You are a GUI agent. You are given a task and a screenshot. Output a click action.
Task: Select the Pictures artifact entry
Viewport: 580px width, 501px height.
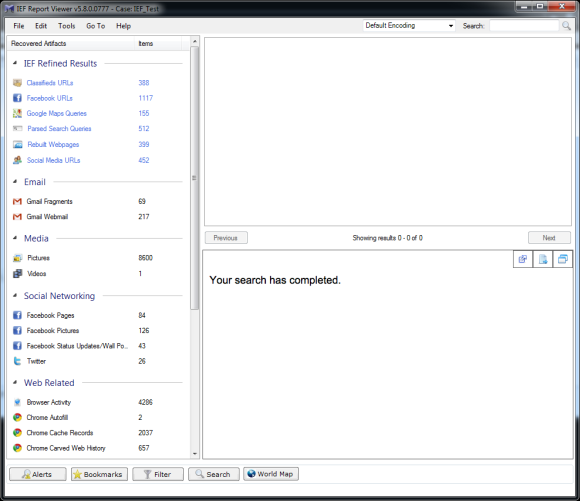(x=38, y=258)
